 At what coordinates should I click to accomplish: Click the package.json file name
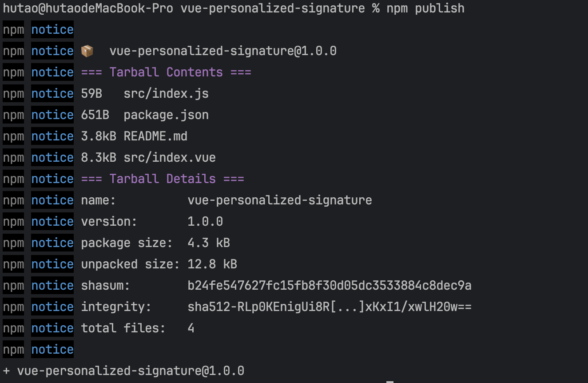click(x=166, y=115)
